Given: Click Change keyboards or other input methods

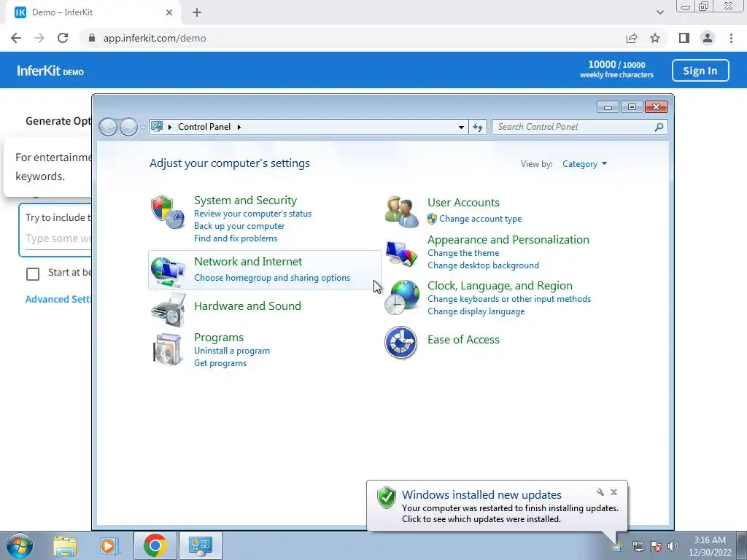Looking at the screenshot, I should point(508,298).
